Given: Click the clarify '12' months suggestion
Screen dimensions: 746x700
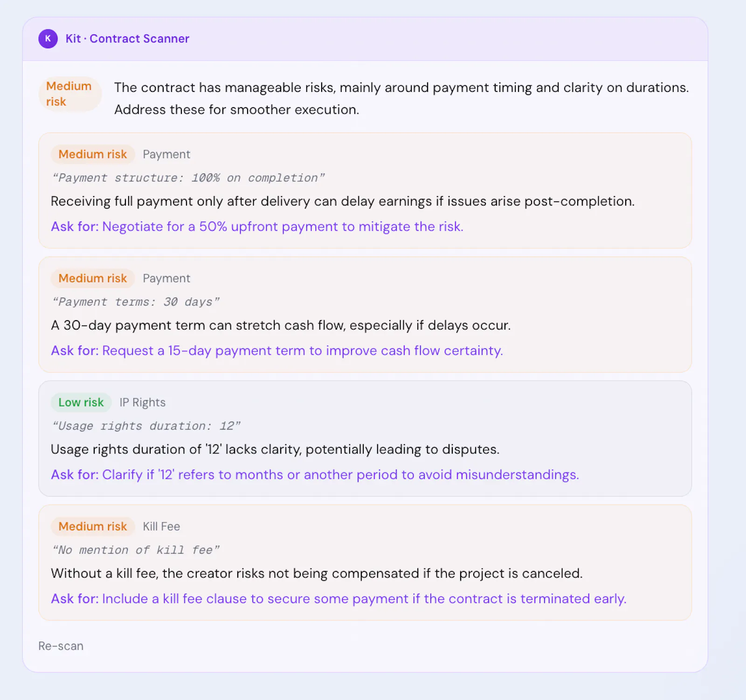Looking at the screenshot, I should coord(315,474).
